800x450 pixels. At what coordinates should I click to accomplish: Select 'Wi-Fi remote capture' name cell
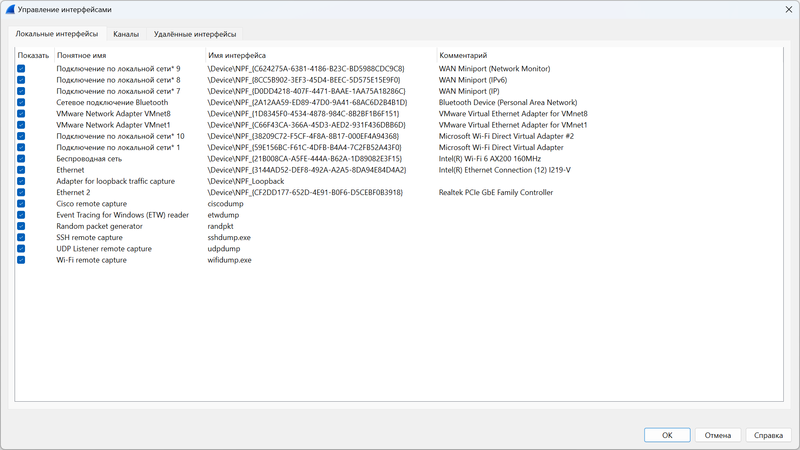click(91, 260)
